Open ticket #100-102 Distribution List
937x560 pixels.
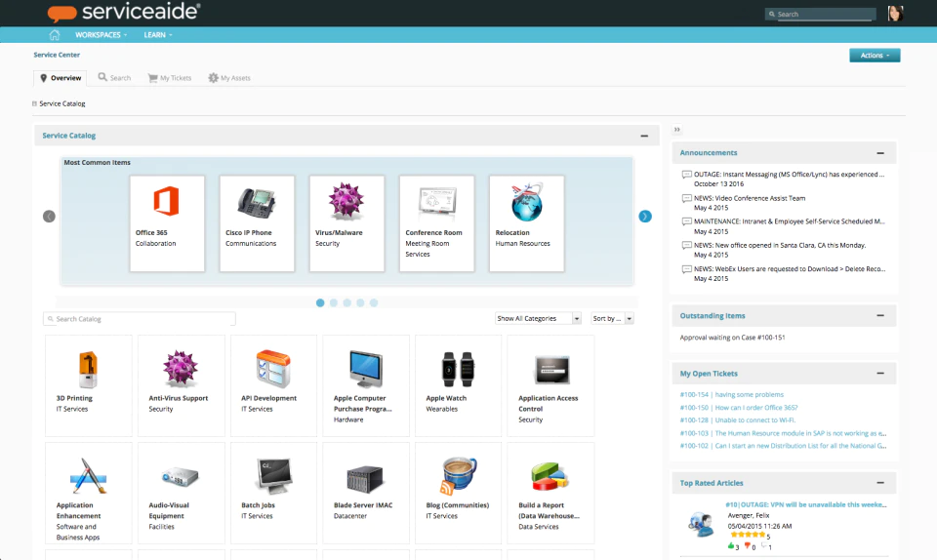783,446
